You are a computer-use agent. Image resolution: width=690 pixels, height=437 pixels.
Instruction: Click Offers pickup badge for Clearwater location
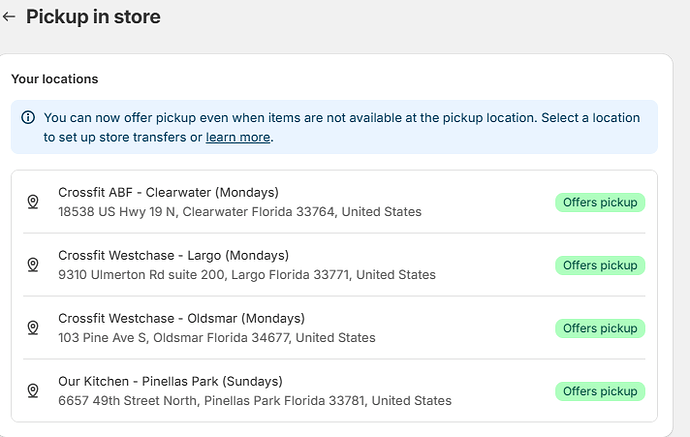coord(600,202)
